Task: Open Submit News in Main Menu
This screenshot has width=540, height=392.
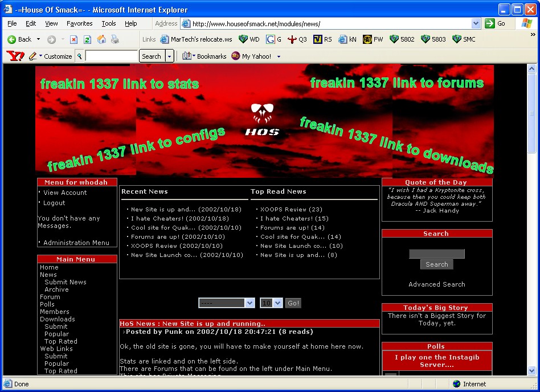Action: pos(66,282)
